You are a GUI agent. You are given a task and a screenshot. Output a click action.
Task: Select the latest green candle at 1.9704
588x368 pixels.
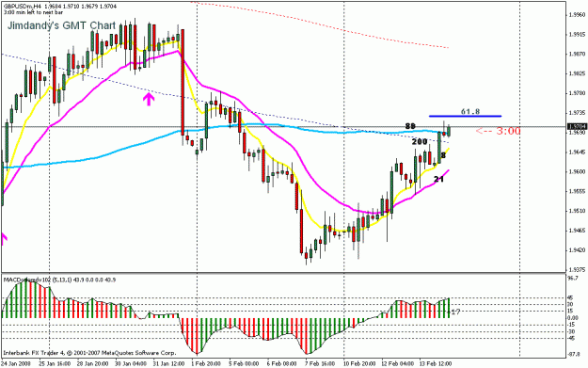coord(449,131)
